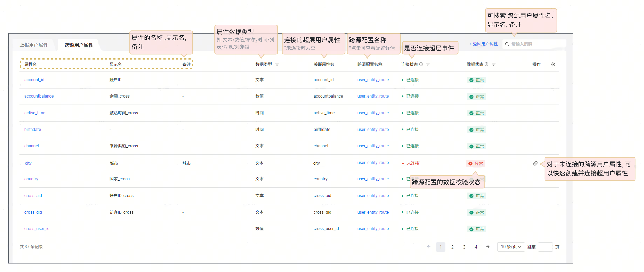The height and width of the screenshot is (272, 644).
Task: Click normal status badge in cross_aid row
Action: click(x=477, y=196)
